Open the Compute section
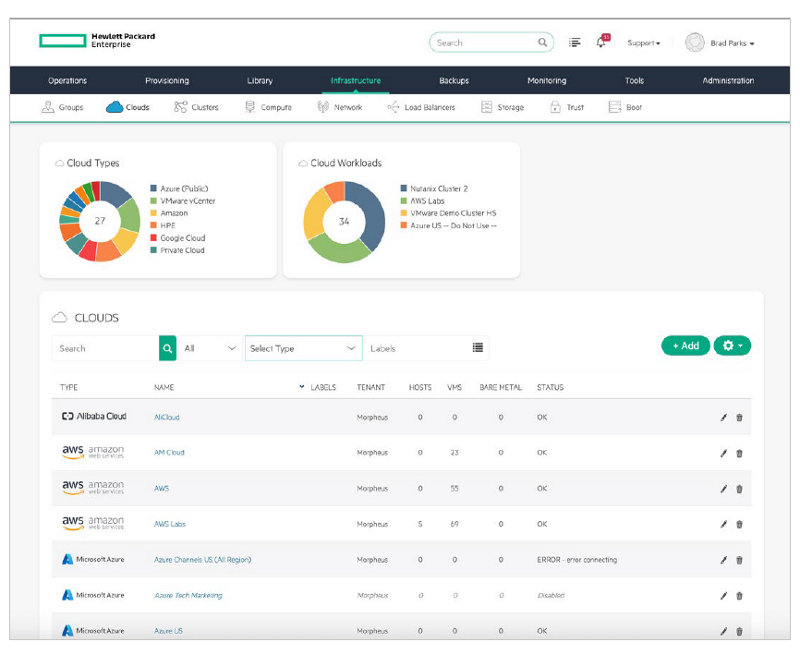 coord(268,107)
